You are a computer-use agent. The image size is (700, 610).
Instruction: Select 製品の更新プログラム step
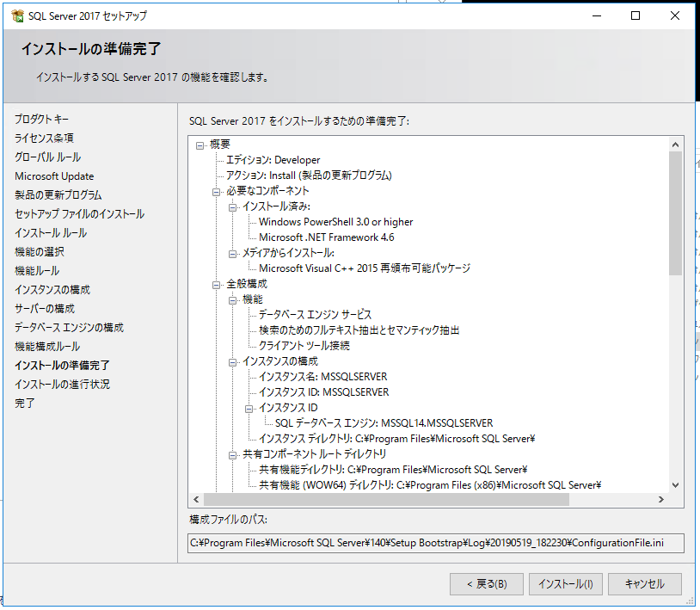tap(58, 194)
